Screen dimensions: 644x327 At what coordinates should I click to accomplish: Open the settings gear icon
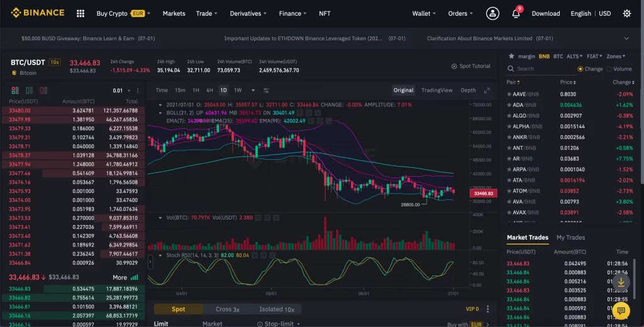click(626, 13)
